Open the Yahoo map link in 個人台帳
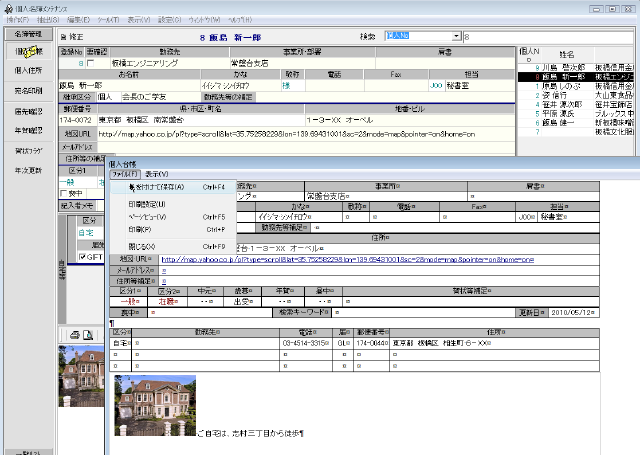The height and width of the screenshot is (455, 640). pos(348,260)
